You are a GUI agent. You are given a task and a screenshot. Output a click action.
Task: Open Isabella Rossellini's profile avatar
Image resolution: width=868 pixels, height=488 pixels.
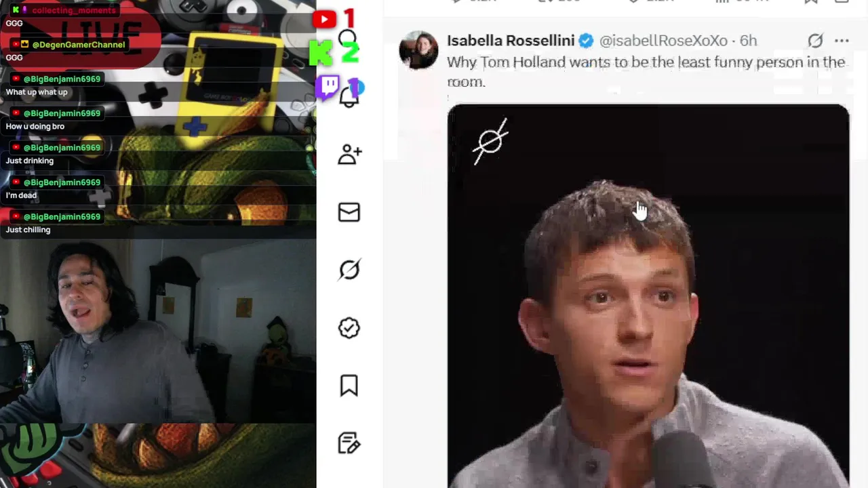(418, 49)
